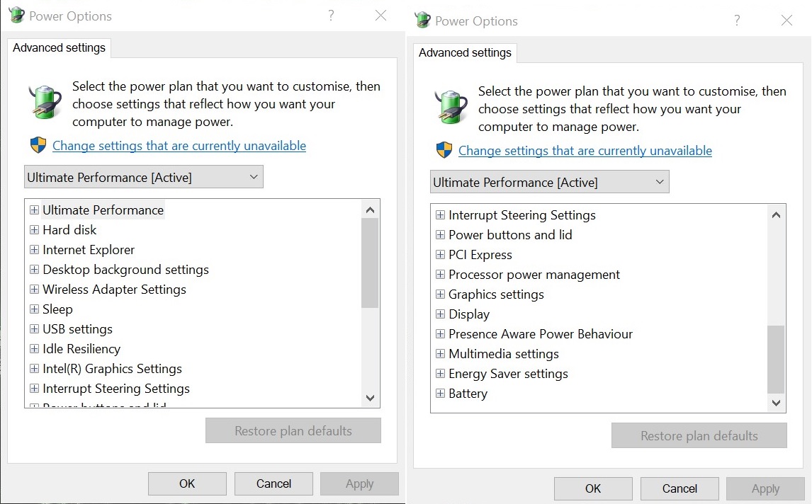This screenshot has height=504, width=812.
Task: Click scrollbar thumb in right settings list
Action: [x=776, y=360]
